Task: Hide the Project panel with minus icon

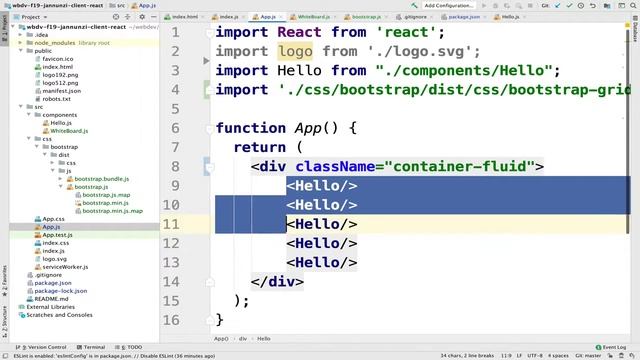Action: coord(153,17)
